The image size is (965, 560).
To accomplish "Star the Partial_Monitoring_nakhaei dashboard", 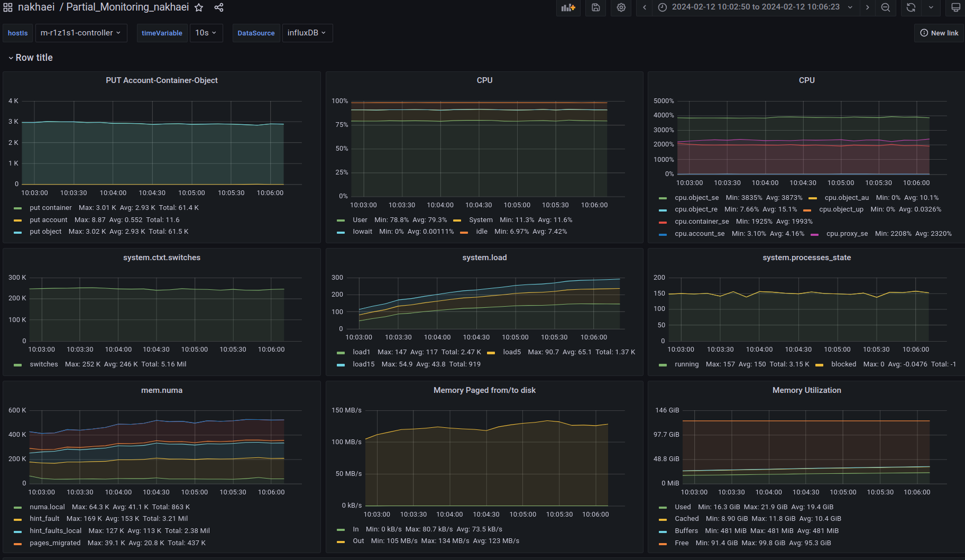I will pyautogui.click(x=199, y=7).
